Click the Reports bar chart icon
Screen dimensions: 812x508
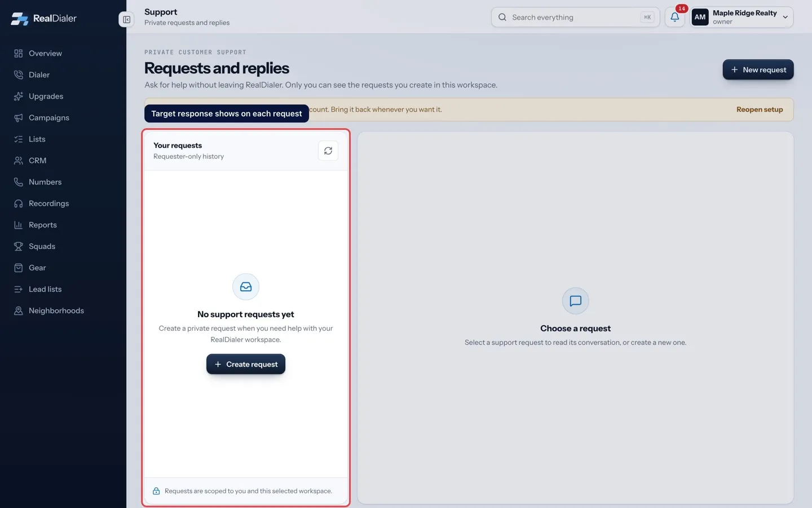[x=19, y=225]
